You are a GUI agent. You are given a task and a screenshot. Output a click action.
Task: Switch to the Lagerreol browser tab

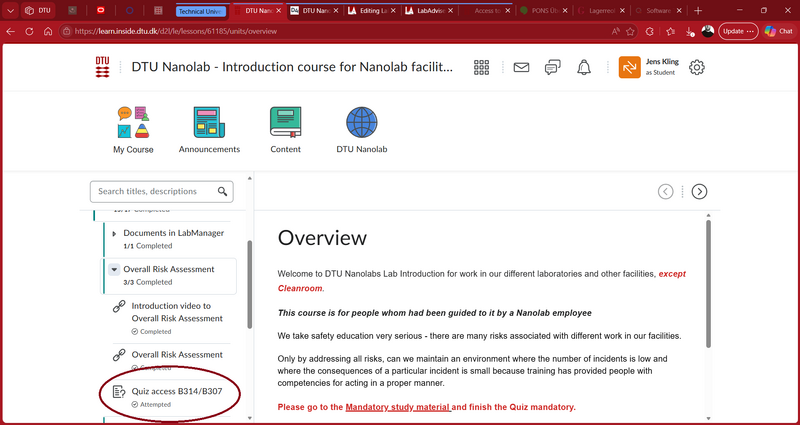click(x=601, y=11)
